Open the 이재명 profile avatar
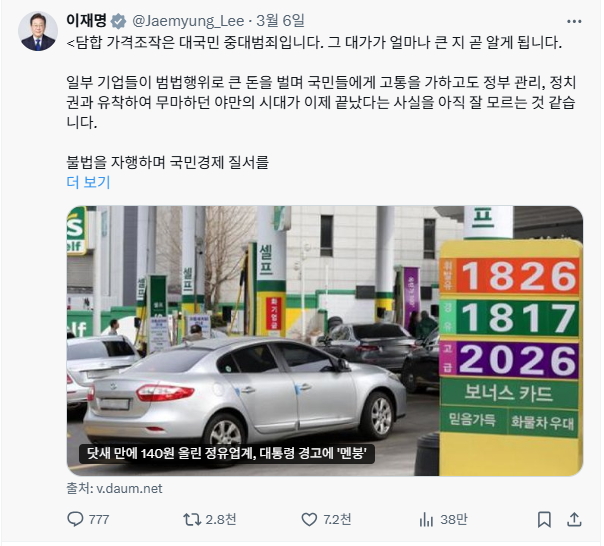 click(x=38, y=31)
